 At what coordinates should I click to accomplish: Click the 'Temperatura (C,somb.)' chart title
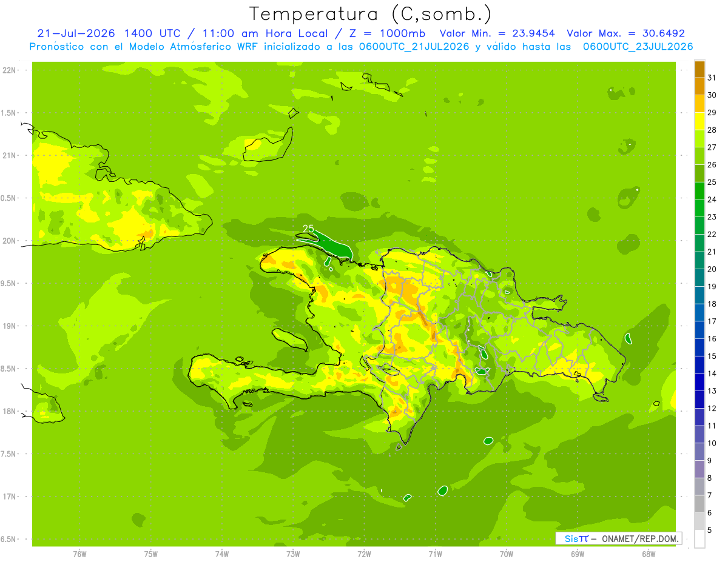pyautogui.click(x=371, y=14)
